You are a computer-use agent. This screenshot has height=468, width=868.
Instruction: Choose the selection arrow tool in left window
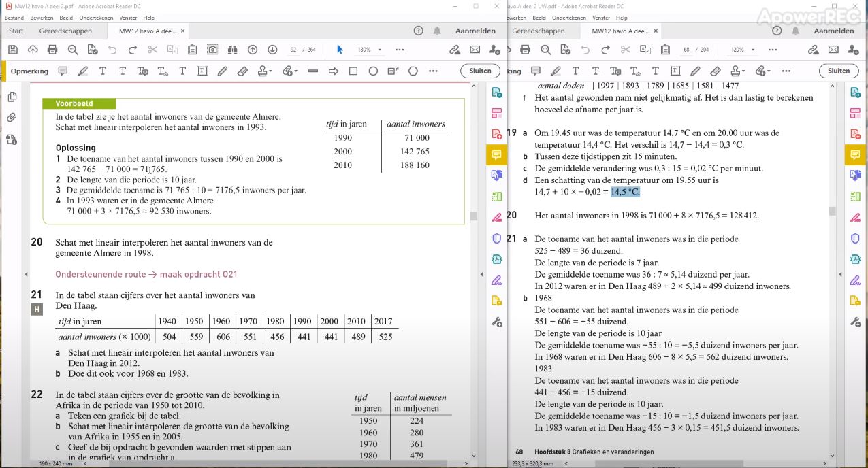(340, 50)
